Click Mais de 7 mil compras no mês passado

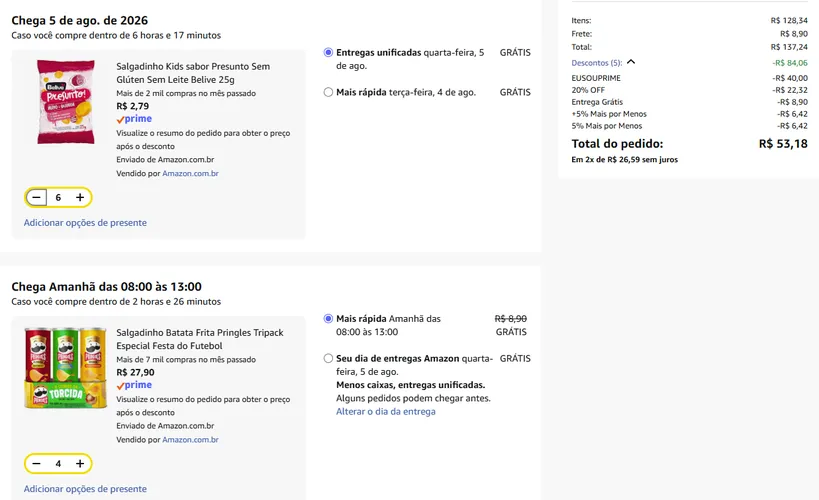click(x=186, y=359)
